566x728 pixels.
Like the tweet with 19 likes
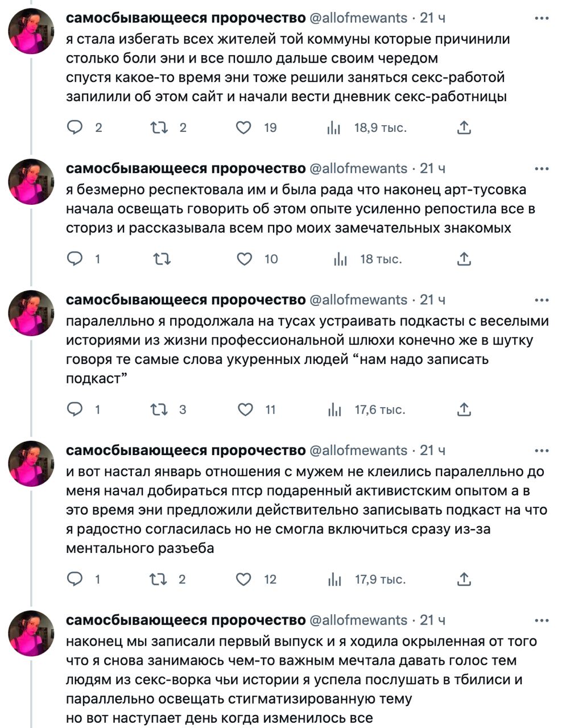click(244, 127)
